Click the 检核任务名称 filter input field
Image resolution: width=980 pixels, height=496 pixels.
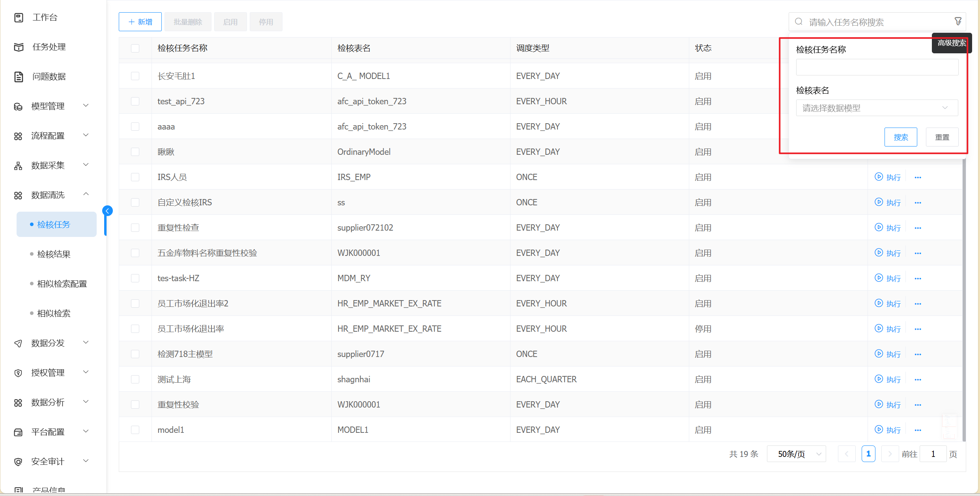tap(877, 67)
